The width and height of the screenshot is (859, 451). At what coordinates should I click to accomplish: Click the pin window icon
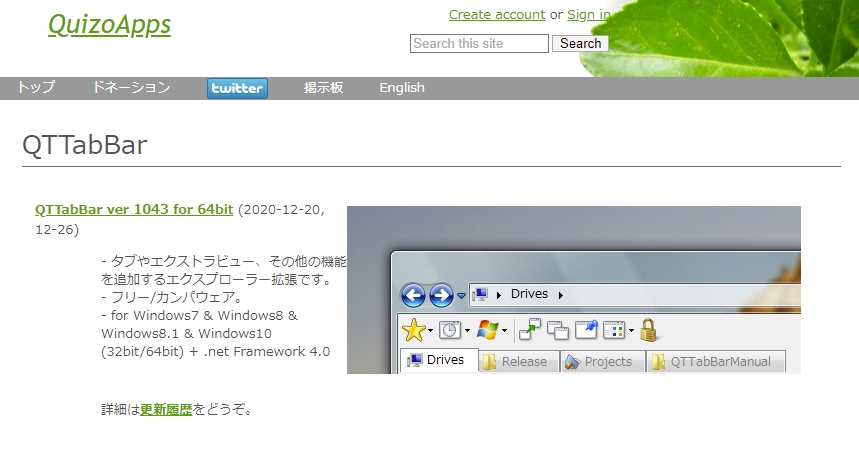click(586, 330)
